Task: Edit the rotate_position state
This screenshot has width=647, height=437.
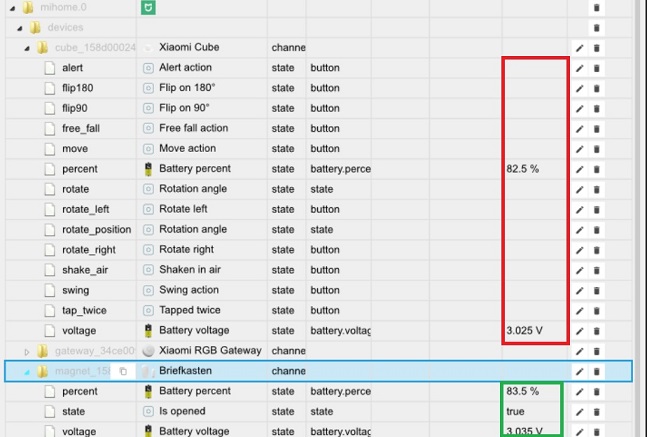Action: pos(580,230)
